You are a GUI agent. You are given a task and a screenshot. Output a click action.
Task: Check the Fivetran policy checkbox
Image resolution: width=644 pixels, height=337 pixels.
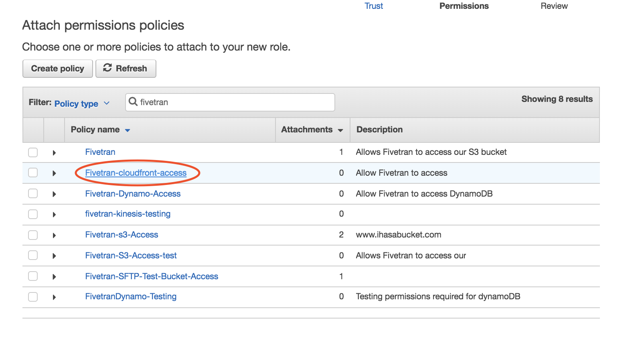pos(33,152)
